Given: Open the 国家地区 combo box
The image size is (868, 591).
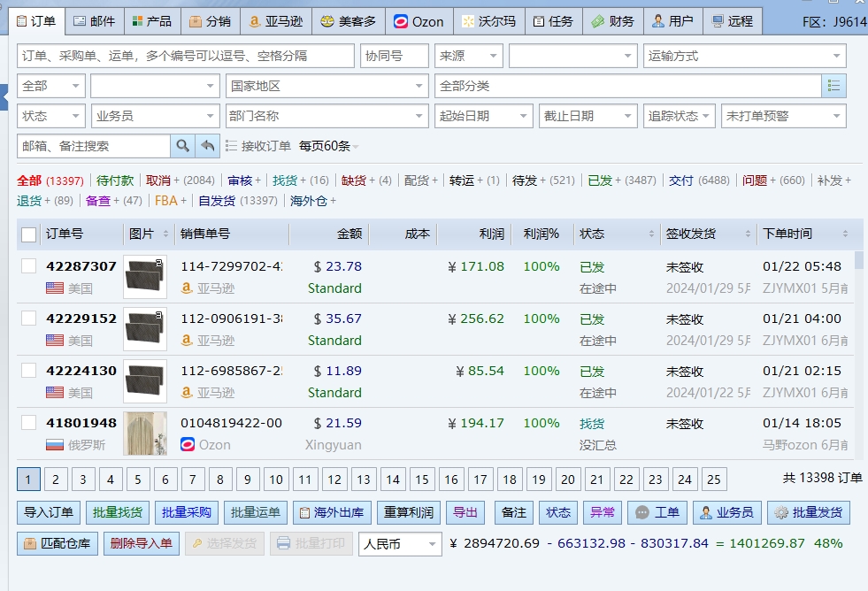Looking at the screenshot, I should click(x=326, y=86).
